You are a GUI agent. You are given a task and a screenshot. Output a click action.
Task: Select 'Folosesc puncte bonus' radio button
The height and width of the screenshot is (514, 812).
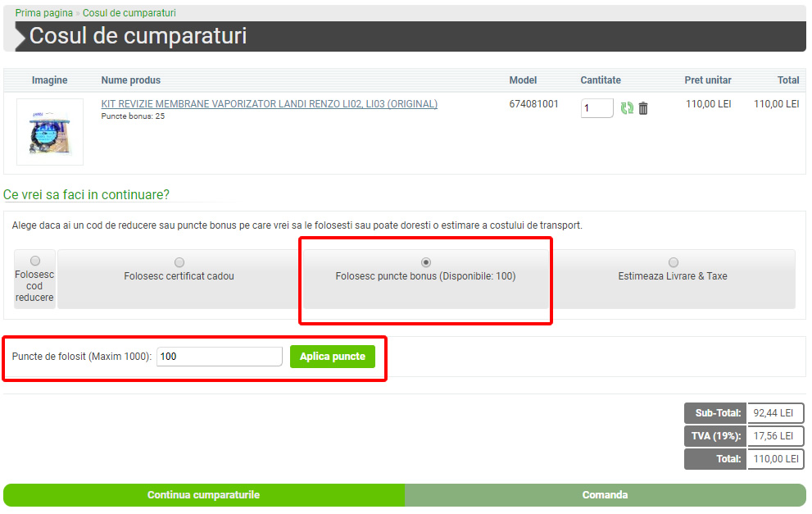coord(426,262)
